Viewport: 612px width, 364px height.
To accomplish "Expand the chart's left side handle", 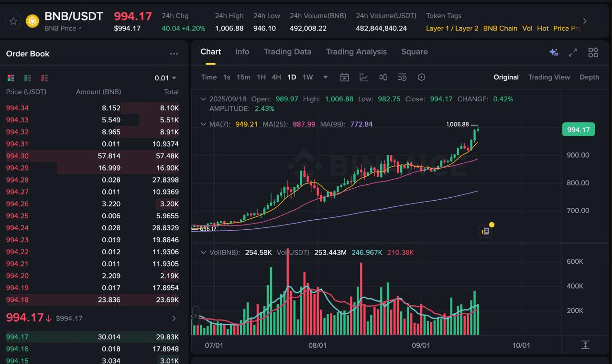I will pyautogui.click(x=195, y=316).
